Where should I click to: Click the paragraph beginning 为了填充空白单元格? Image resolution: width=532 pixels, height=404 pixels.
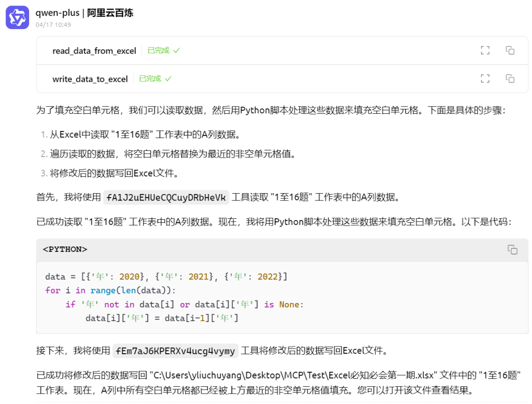[271, 110]
